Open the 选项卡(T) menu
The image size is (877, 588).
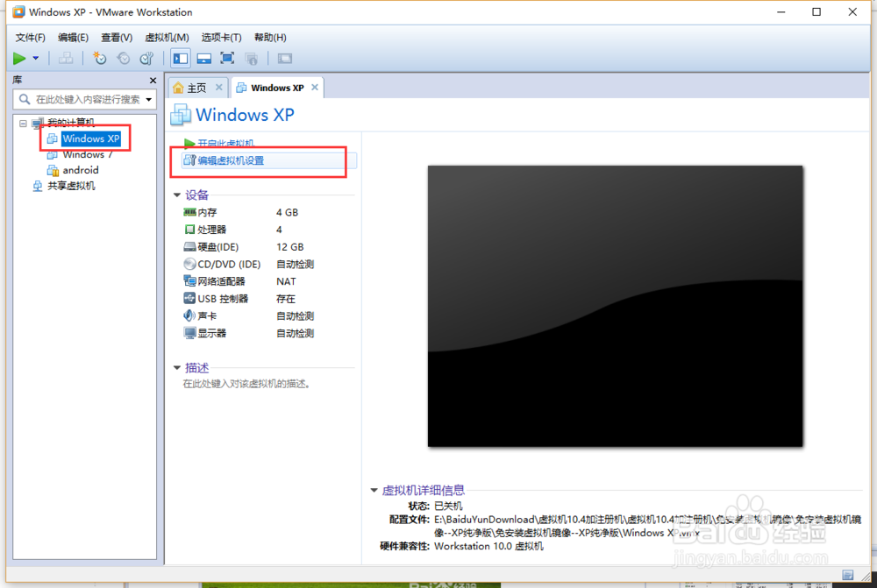click(x=222, y=38)
